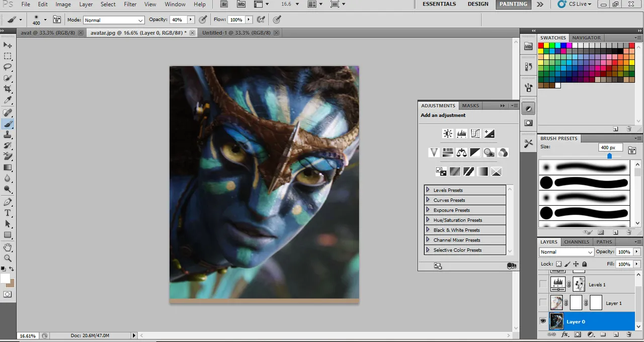Switch to the Untitled-1 document tab
Screen dimensions: 644x342
237,33
